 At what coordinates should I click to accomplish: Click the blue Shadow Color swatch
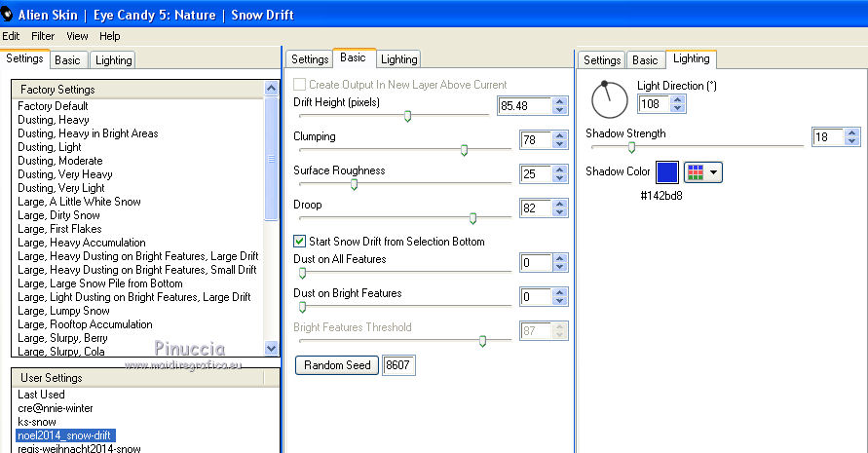click(x=667, y=172)
